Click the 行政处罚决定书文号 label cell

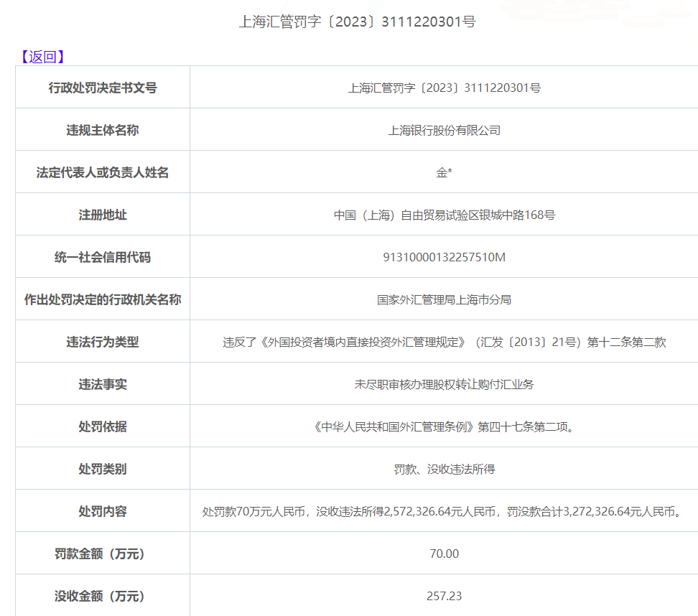tap(103, 88)
